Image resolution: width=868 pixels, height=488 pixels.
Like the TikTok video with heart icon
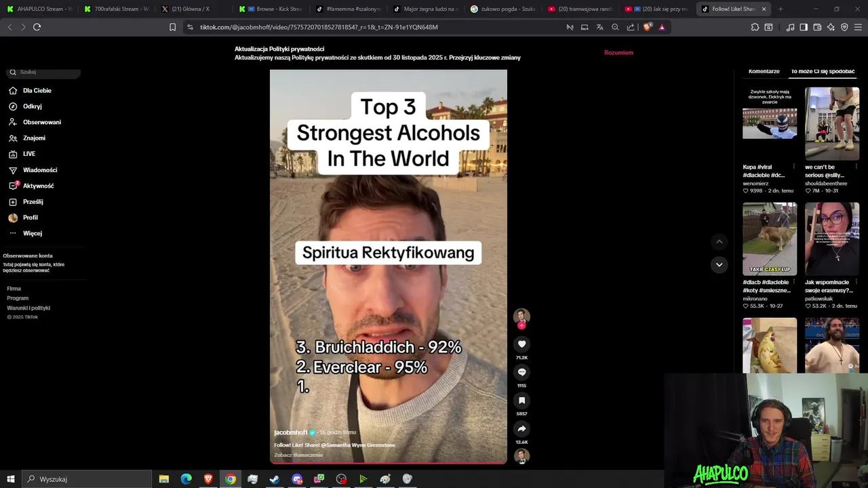tap(521, 344)
